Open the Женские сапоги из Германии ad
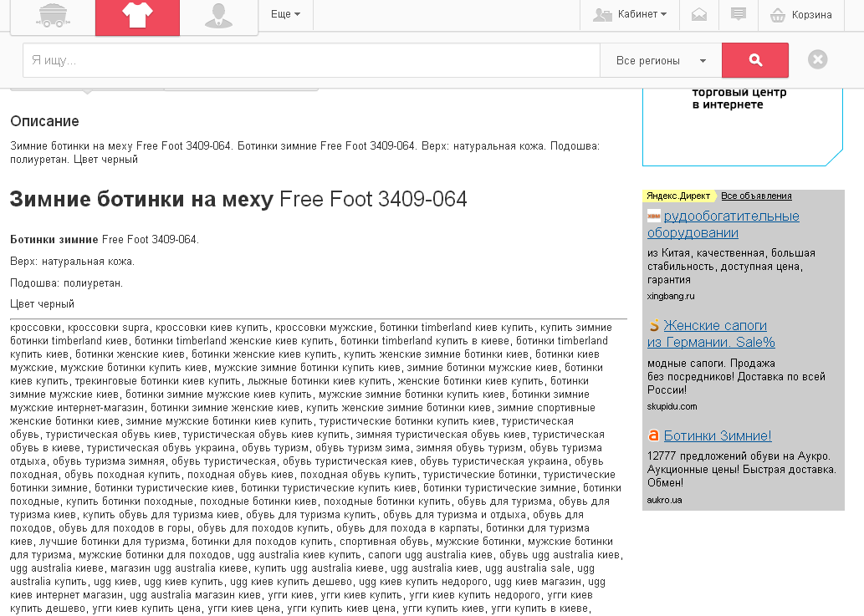 click(712, 333)
